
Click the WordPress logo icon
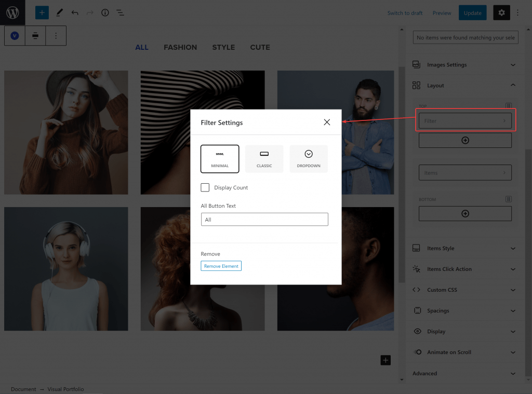[x=12, y=12]
